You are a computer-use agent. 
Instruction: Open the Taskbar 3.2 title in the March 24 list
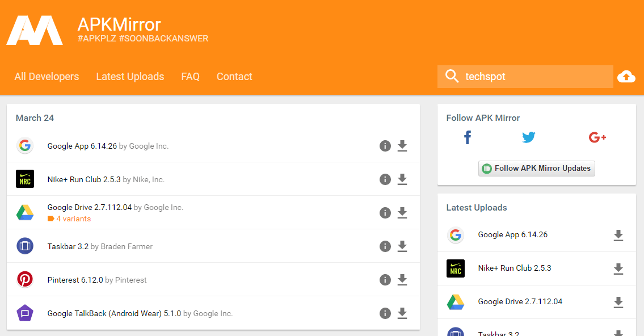tap(68, 246)
